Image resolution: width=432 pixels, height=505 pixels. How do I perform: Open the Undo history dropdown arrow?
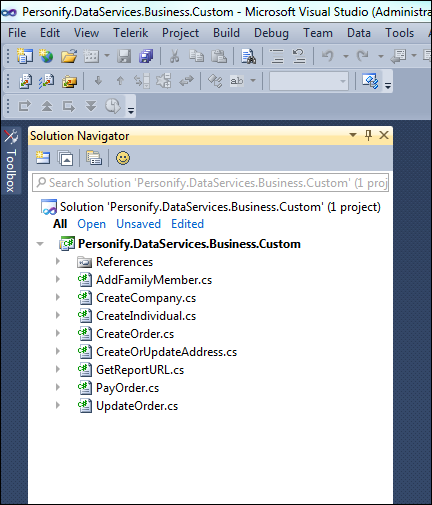click(x=346, y=56)
